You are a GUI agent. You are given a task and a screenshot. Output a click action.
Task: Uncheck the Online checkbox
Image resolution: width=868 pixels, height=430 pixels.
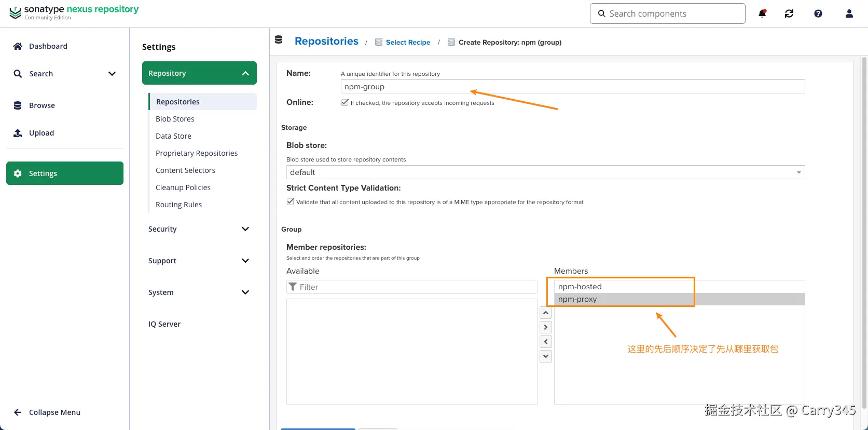click(x=345, y=102)
